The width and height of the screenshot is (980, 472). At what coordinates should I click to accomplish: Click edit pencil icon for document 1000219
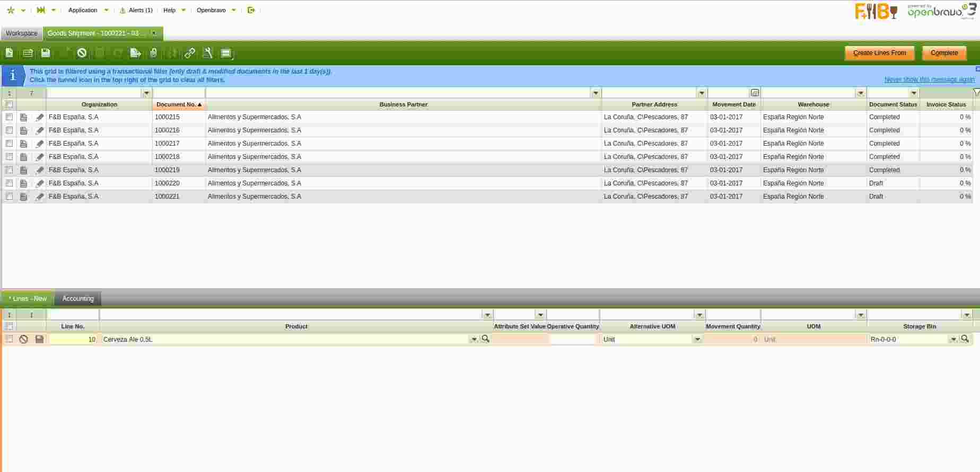tap(40, 170)
